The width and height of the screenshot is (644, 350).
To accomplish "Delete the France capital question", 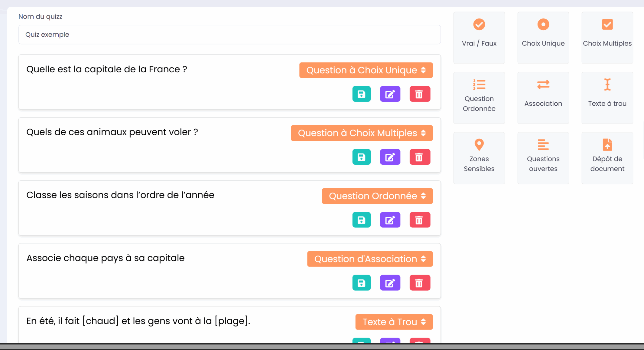I will pyautogui.click(x=420, y=94).
